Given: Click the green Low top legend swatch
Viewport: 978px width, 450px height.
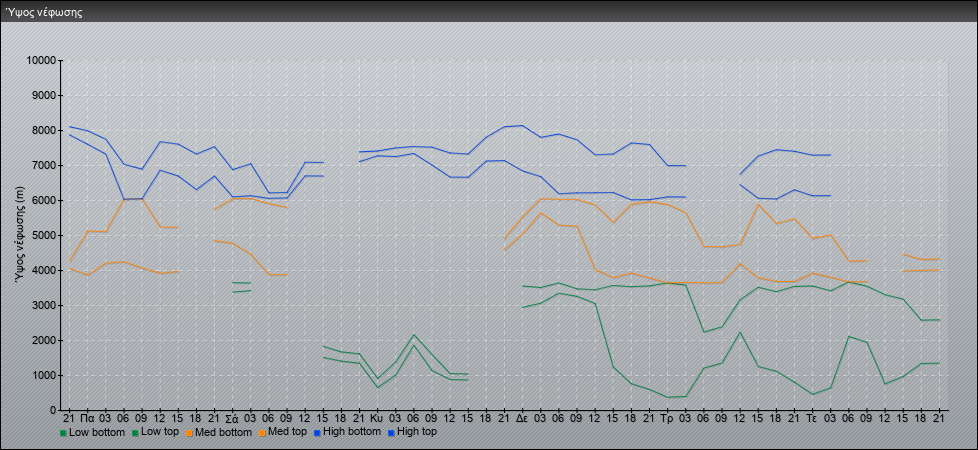Looking at the screenshot, I should click(x=135, y=433).
